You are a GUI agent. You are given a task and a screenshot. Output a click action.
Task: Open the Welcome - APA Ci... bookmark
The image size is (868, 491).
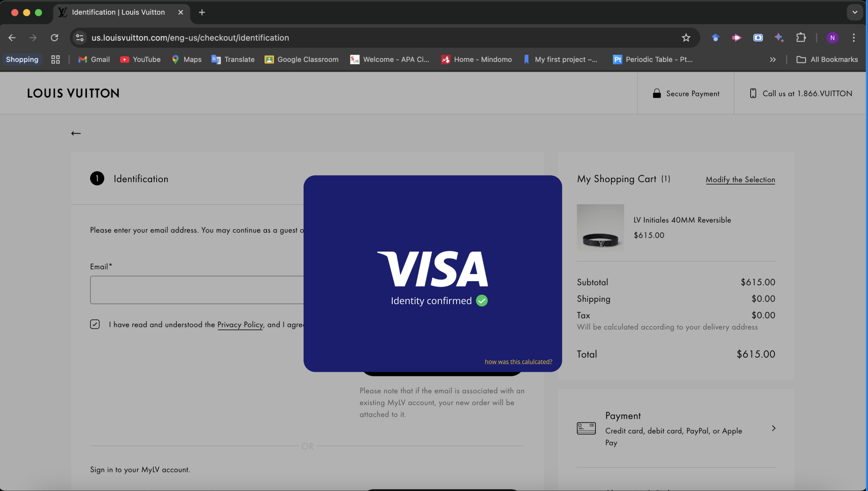(390, 60)
